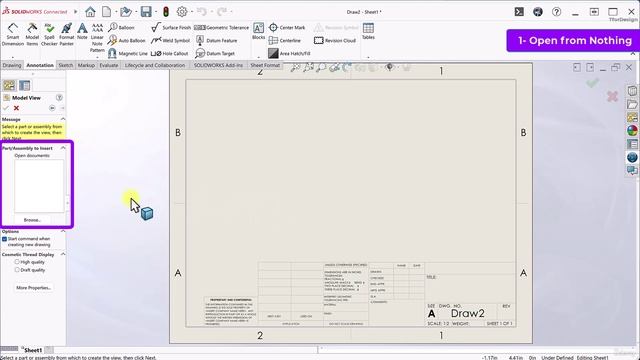Screen dimensions: 640x360
Task: Open the Blocks tool
Action: click(x=258, y=31)
